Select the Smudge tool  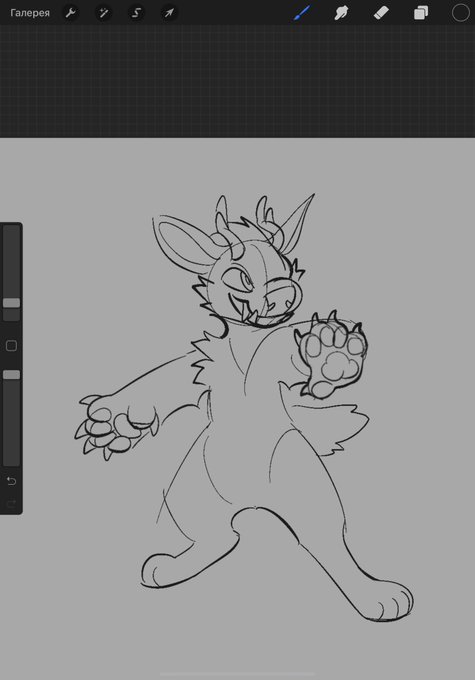[341, 13]
